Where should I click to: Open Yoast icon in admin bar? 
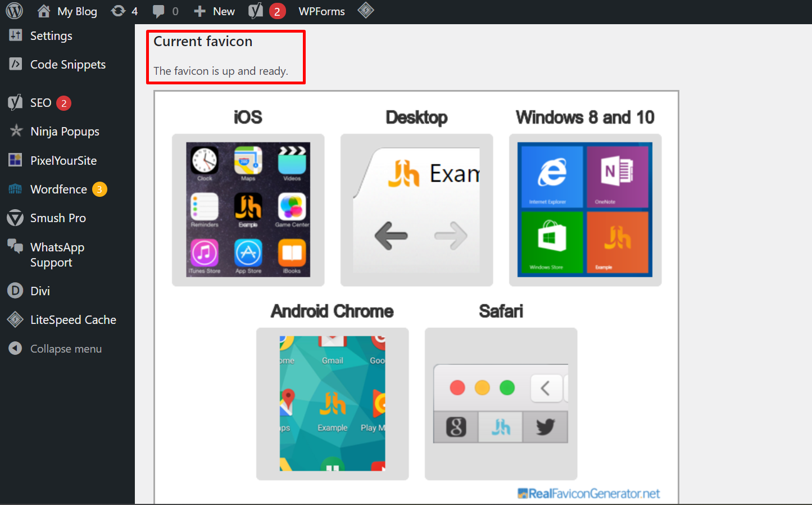click(x=256, y=11)
